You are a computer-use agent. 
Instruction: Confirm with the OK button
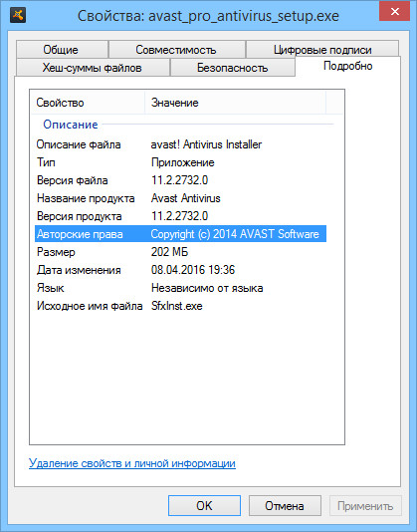(204, 506)
